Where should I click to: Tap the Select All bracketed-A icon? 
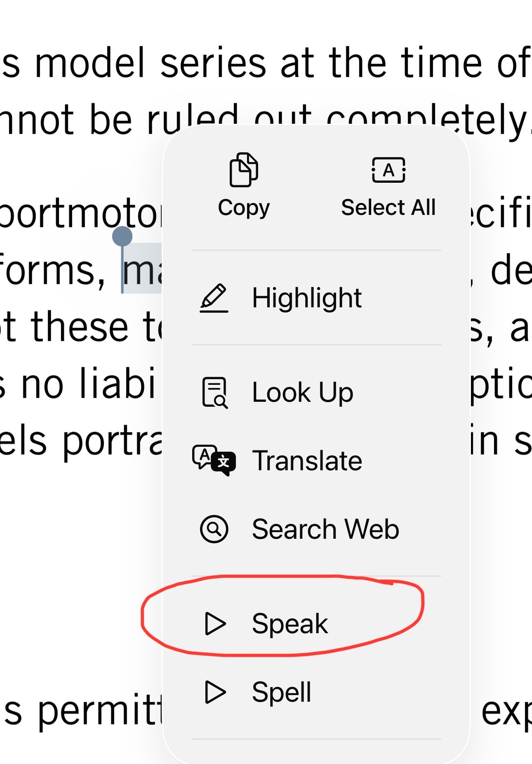388,170
